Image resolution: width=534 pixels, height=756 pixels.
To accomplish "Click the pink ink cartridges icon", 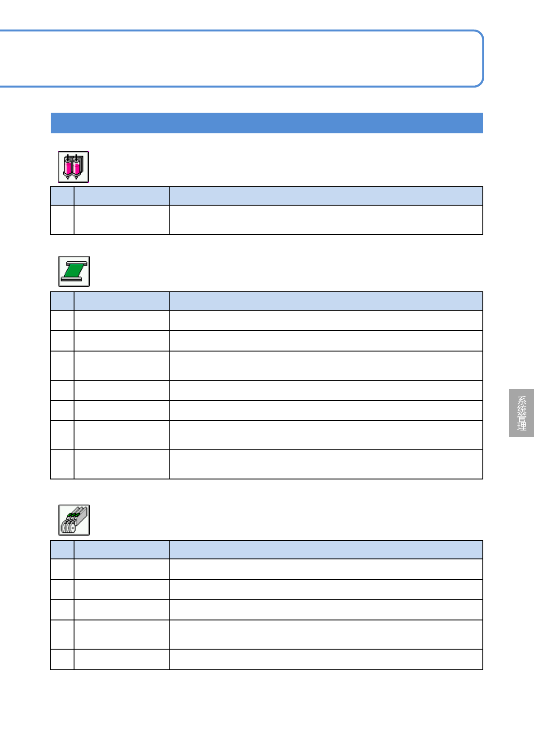I will point(73,167).
